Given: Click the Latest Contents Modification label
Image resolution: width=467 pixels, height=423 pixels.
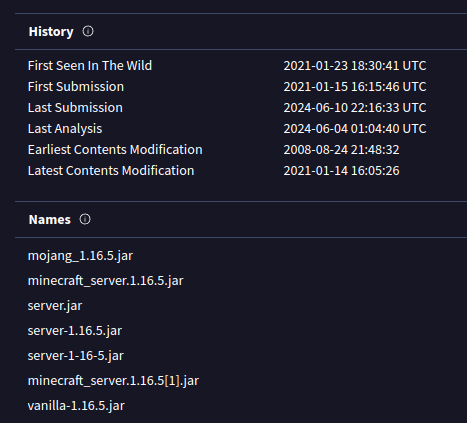Looking at the screenshot, I should pyautogui.click(x=111, y=170).
